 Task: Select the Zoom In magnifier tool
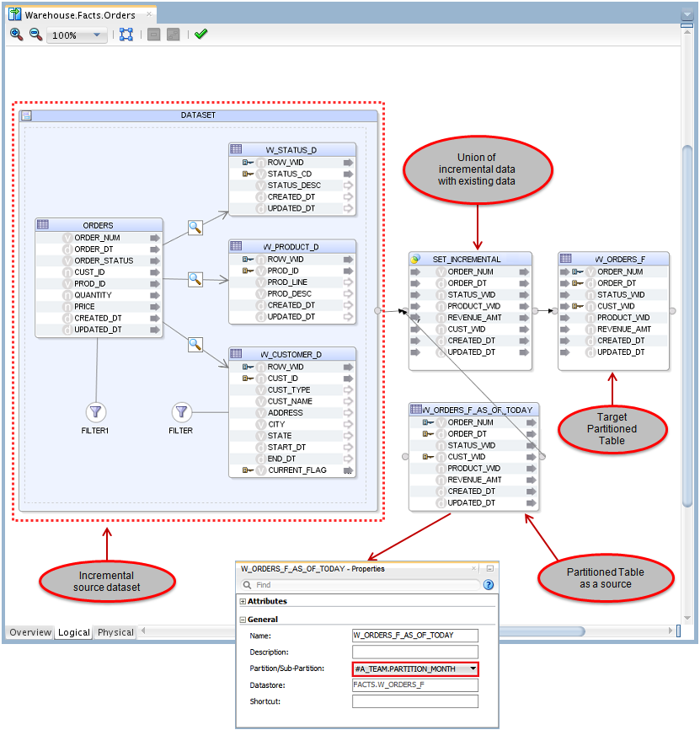[16, 35]
